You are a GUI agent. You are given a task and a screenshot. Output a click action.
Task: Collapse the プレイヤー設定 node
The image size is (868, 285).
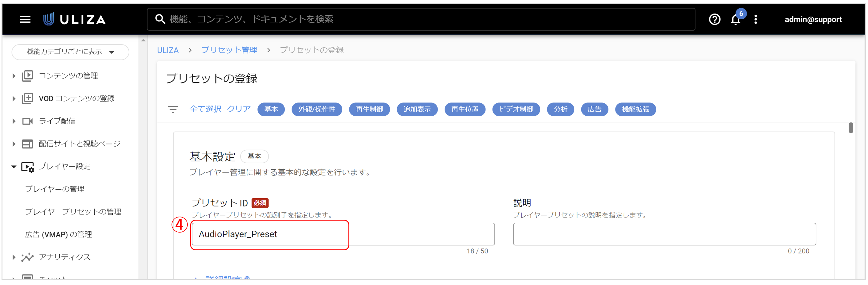tap(14, 167)
